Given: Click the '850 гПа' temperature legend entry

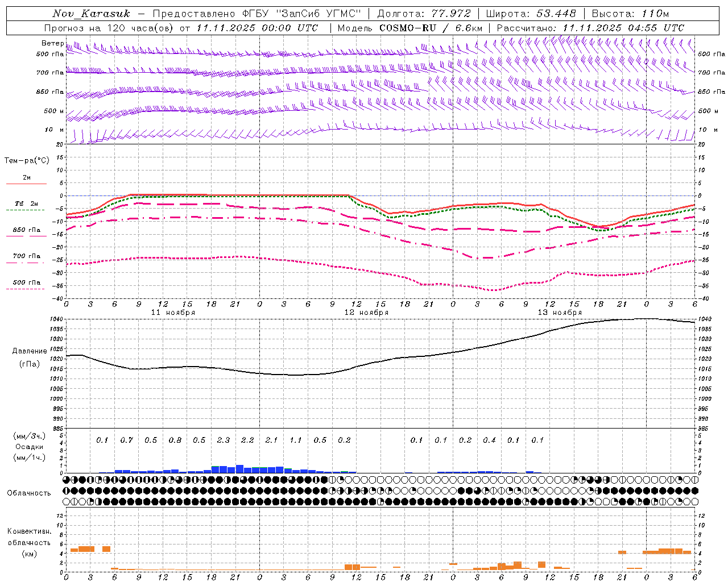Looking at the screenshot, I should [x=26, y=230].
